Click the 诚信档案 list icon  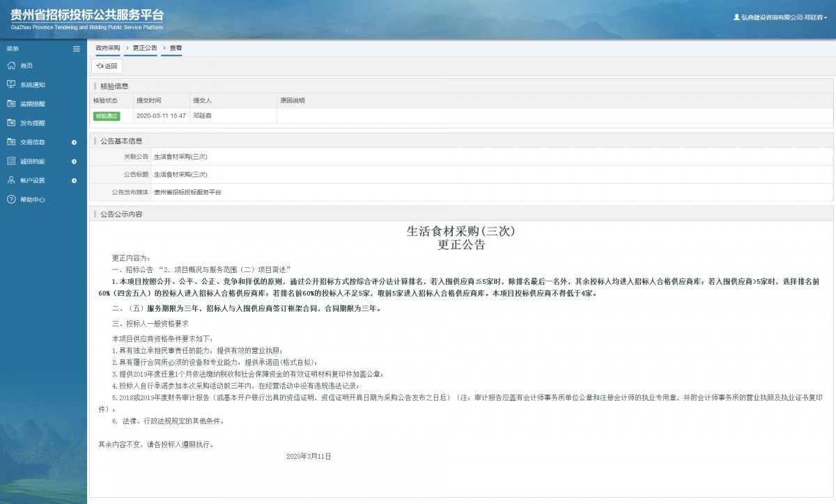(x=10, y=162)
